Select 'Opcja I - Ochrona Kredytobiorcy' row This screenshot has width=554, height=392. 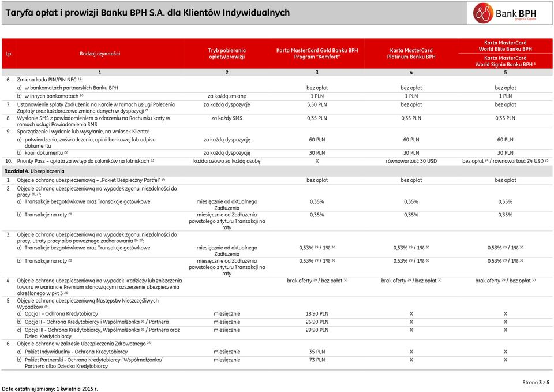tap(62, 314)
